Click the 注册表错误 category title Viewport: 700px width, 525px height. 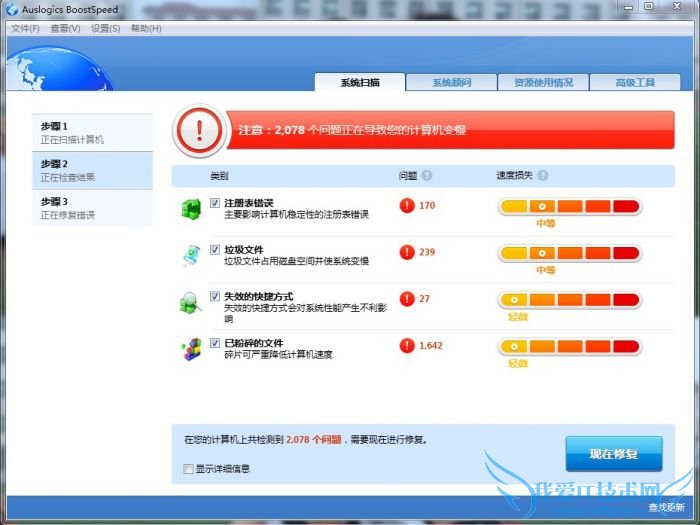[249, 203]
